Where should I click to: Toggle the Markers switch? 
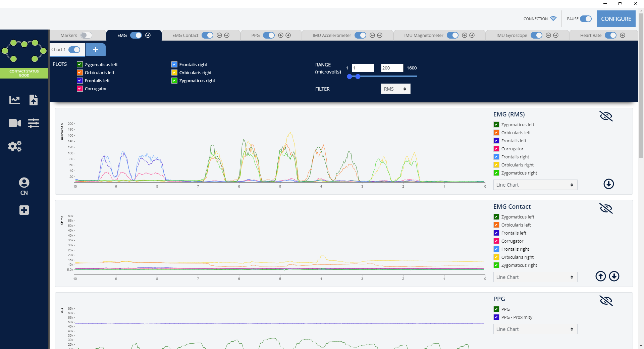tap(86, 35)
